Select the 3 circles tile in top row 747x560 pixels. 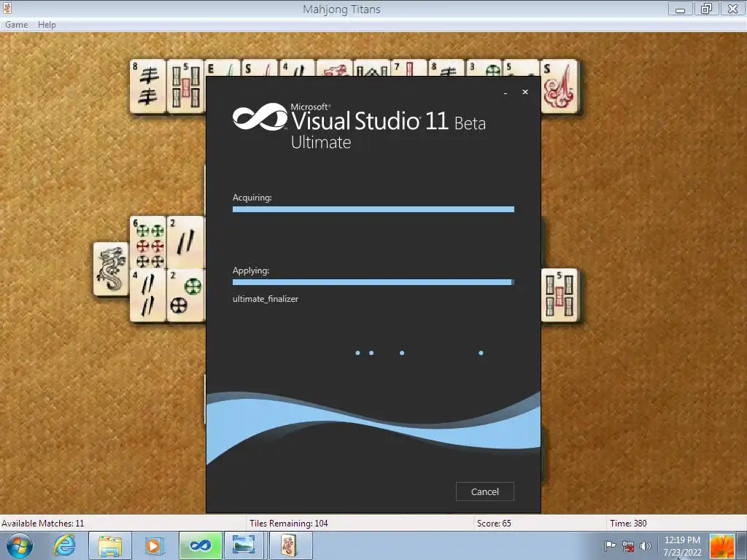(x=484, y=68)
